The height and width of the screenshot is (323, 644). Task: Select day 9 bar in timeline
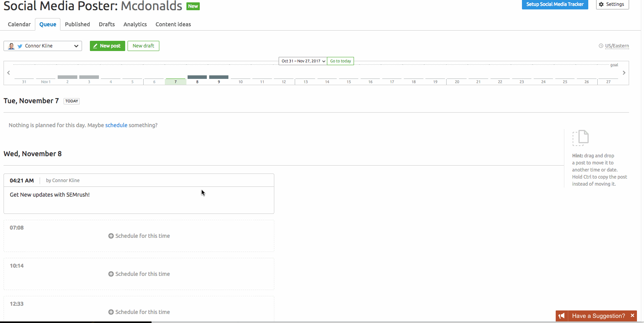[x=219, y=77]
